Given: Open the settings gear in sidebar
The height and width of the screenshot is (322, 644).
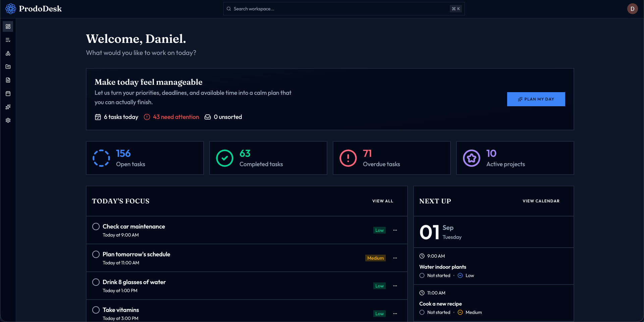Looking at the screenshot, I should click(8, 120).
